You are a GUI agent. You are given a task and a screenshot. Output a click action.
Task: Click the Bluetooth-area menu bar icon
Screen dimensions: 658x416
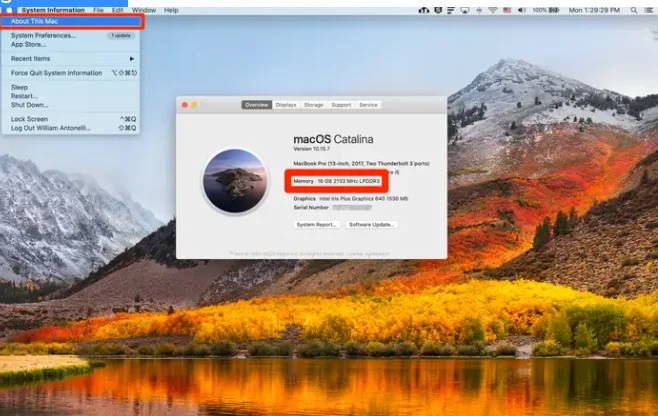479,10
